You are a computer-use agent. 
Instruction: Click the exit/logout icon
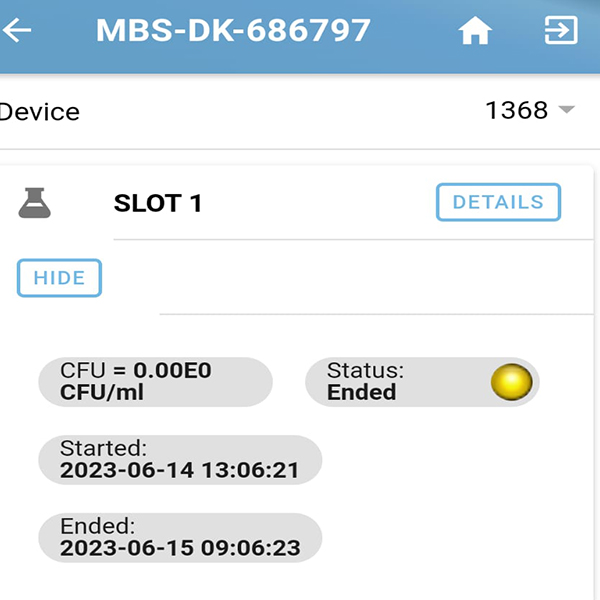[x=560, y=31]
